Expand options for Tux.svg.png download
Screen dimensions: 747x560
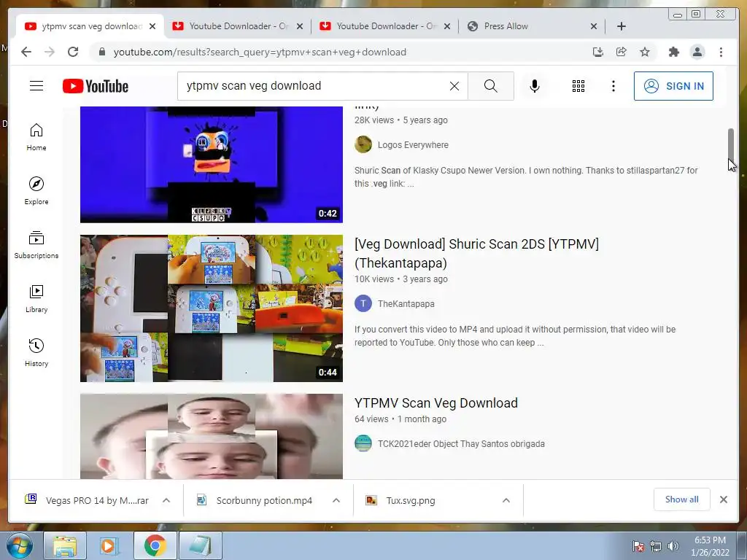(x=506, y=500)
